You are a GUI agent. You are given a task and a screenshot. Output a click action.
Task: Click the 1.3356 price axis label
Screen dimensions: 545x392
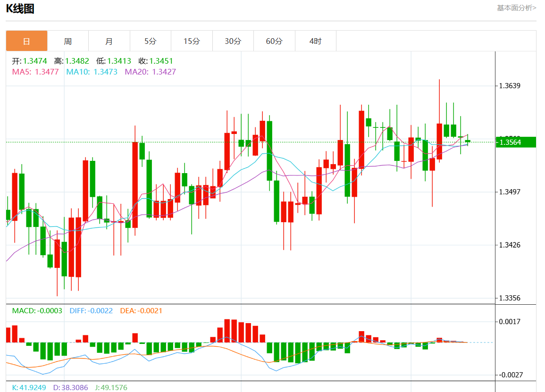pos(510,298)
